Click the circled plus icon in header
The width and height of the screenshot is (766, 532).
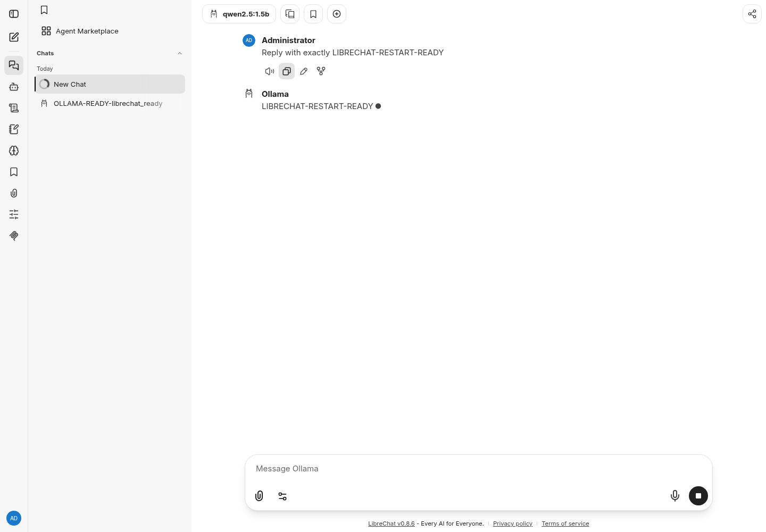[x=337, y=14]
